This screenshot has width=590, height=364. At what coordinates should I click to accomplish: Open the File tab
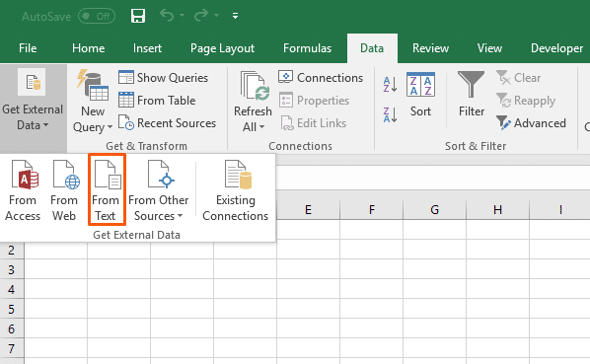tap(28, 48)
